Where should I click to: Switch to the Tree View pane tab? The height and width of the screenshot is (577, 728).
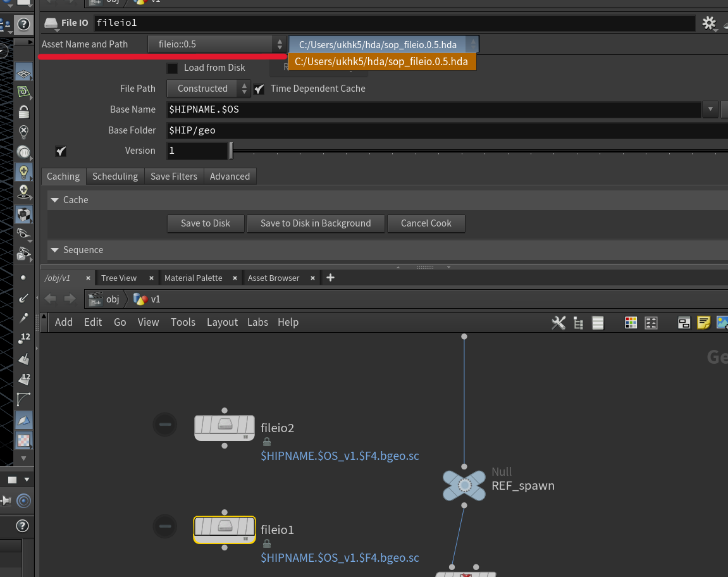point(119,278)
